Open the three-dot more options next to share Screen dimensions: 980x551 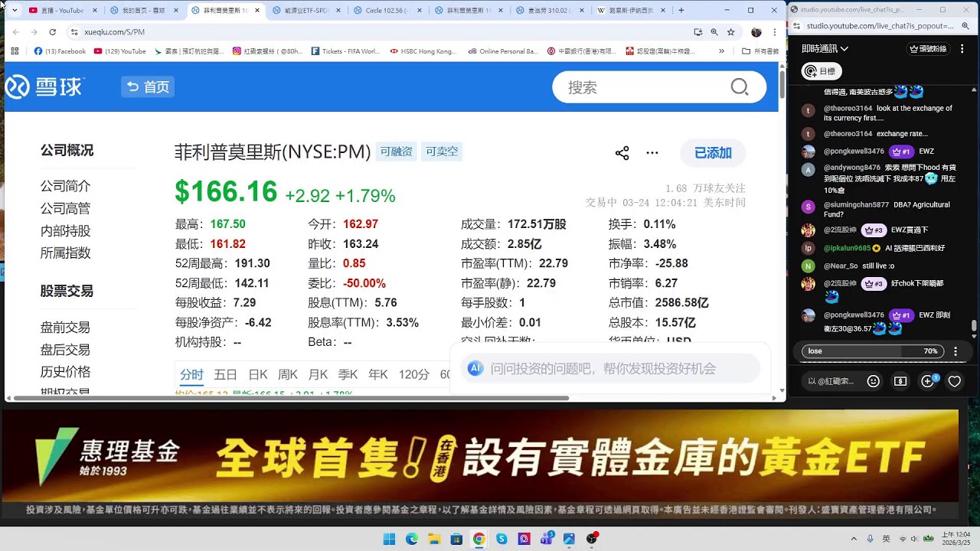pos(652,153)
